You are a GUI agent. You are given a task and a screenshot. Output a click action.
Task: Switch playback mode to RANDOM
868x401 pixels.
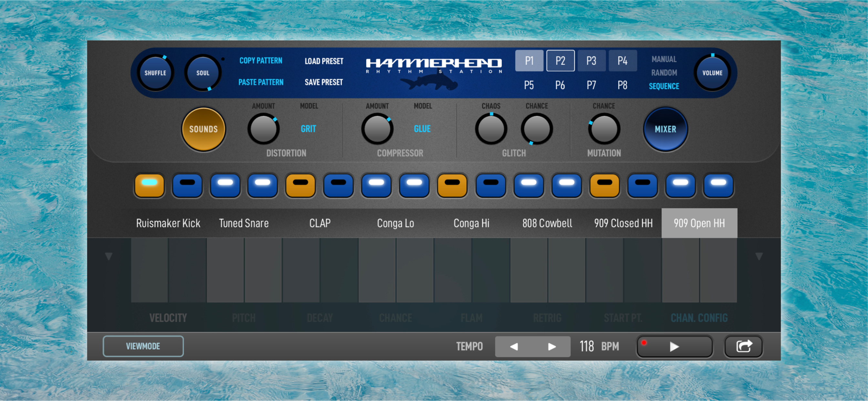[x=664, y=73]
